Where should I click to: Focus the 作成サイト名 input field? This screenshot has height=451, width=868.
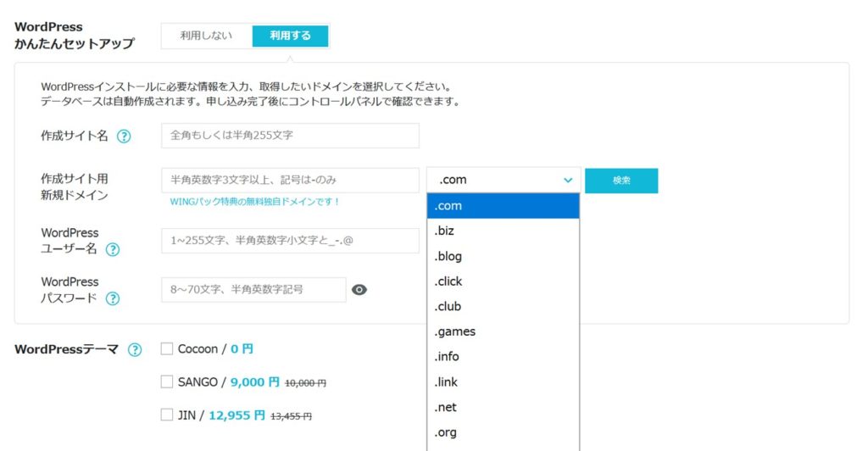290,136
